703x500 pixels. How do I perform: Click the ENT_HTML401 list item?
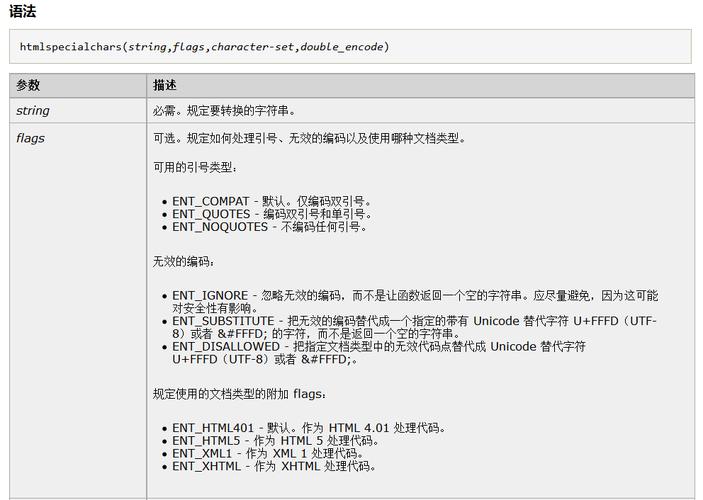pyautogui.click(x=308, y=428)
